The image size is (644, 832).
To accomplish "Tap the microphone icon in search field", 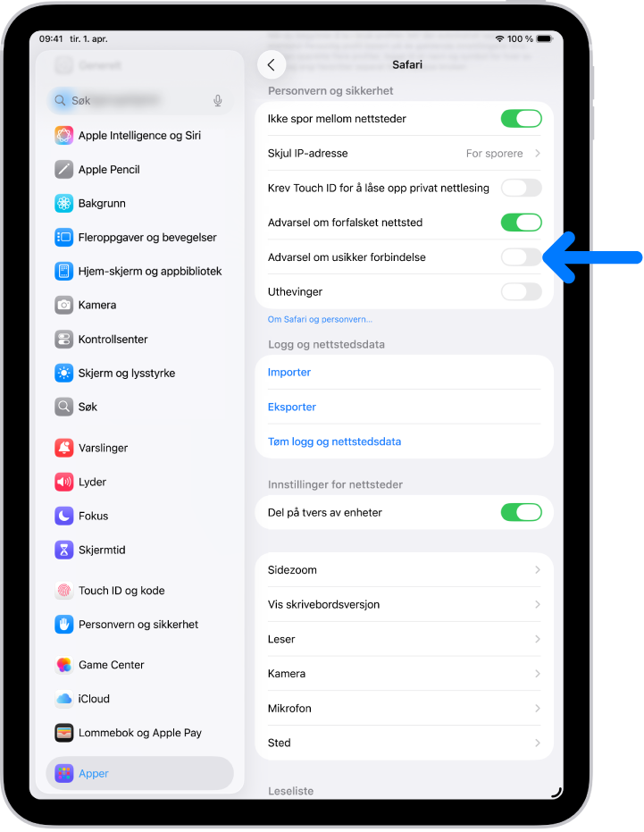I will point(218,100).
